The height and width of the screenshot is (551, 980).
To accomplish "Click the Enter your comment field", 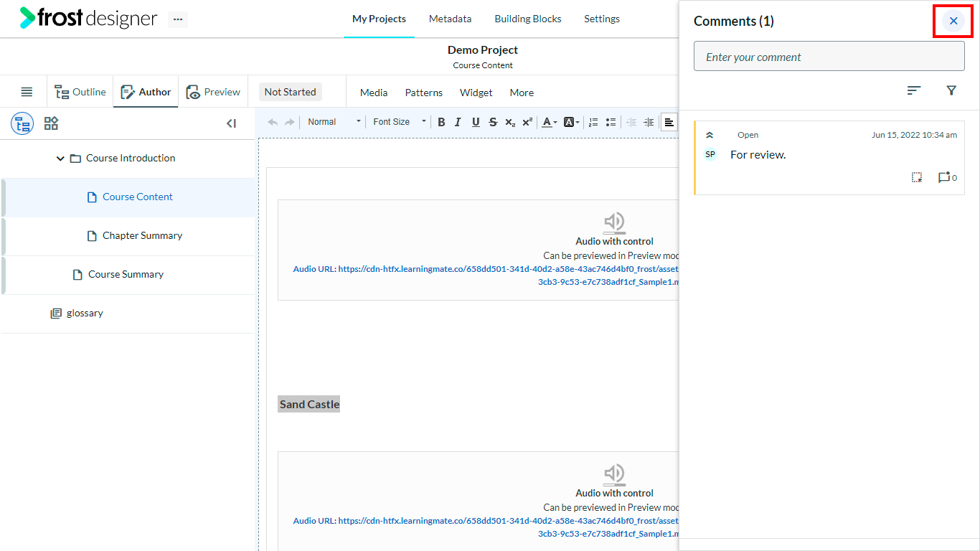I will 829,56.
